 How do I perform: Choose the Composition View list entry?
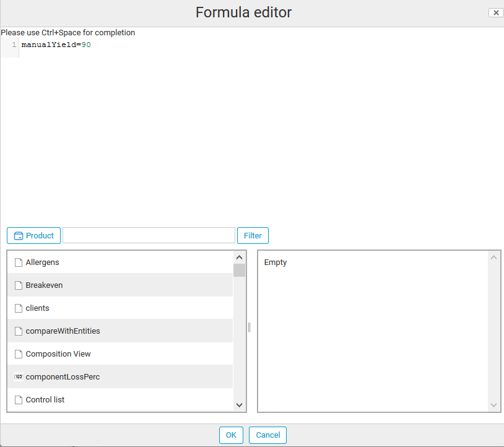tap(120, 354)
